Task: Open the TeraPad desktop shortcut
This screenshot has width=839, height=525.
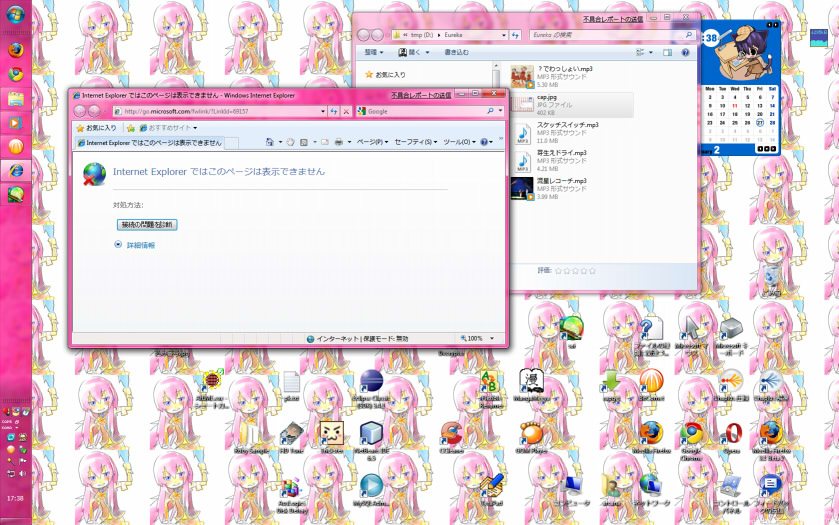Action: point(491,490)
